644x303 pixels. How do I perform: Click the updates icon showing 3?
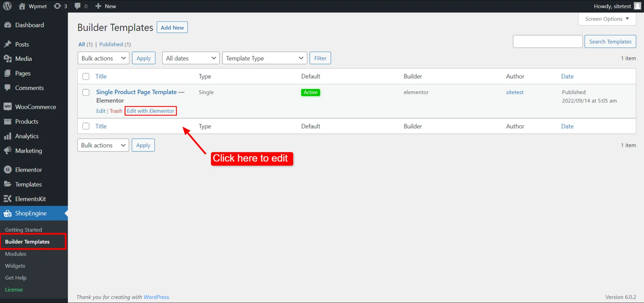point(57,6)
